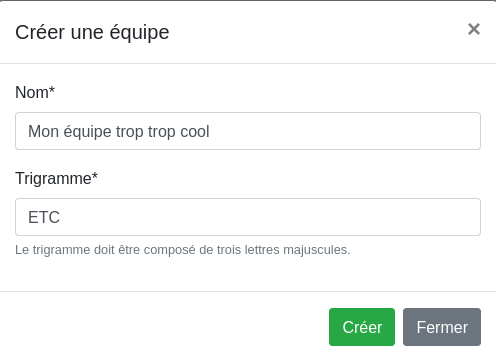Click the Nom* field label

35,92
